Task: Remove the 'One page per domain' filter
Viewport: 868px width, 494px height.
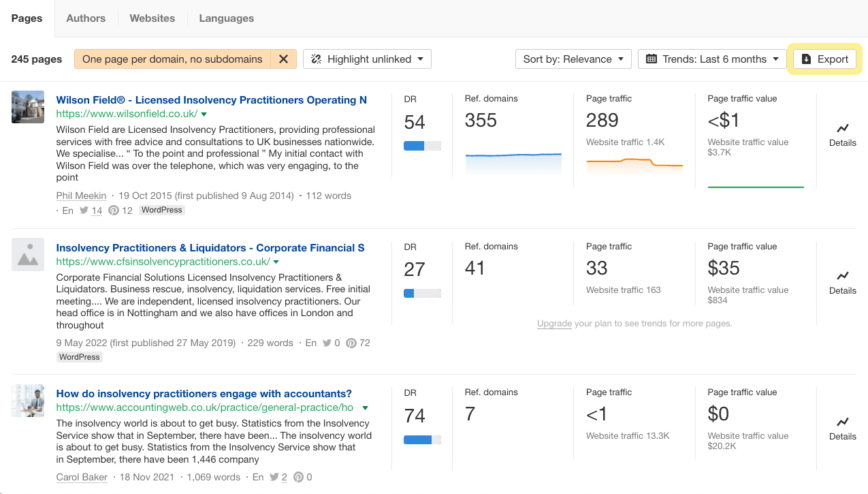Action: point(283,59)
